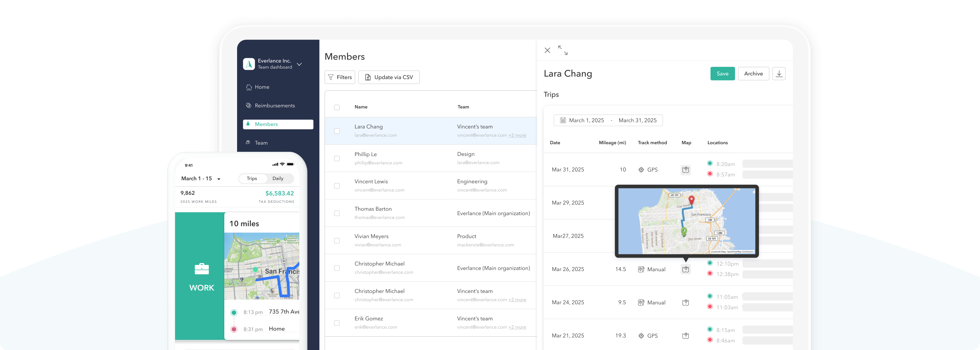
Task: Click the Filters funnel icon
Action: [x=331, y=77]
